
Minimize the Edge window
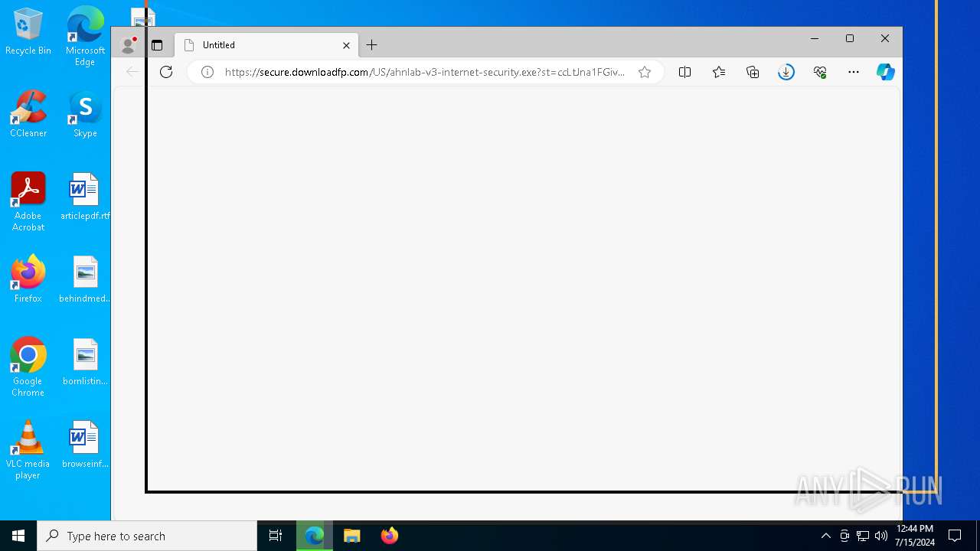[x=815, y=38]
